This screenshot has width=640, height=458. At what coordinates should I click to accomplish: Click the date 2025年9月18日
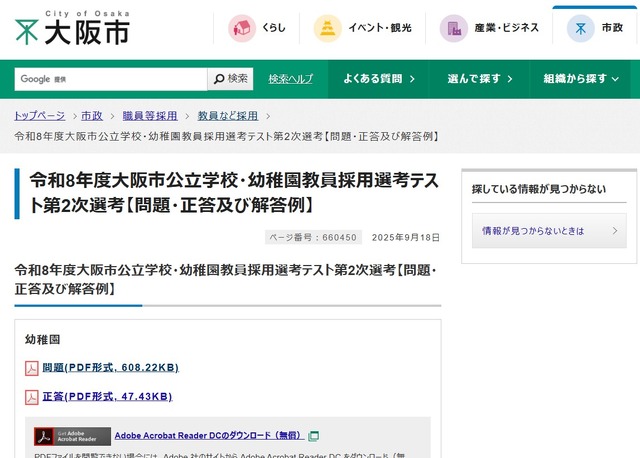[406, 238]
